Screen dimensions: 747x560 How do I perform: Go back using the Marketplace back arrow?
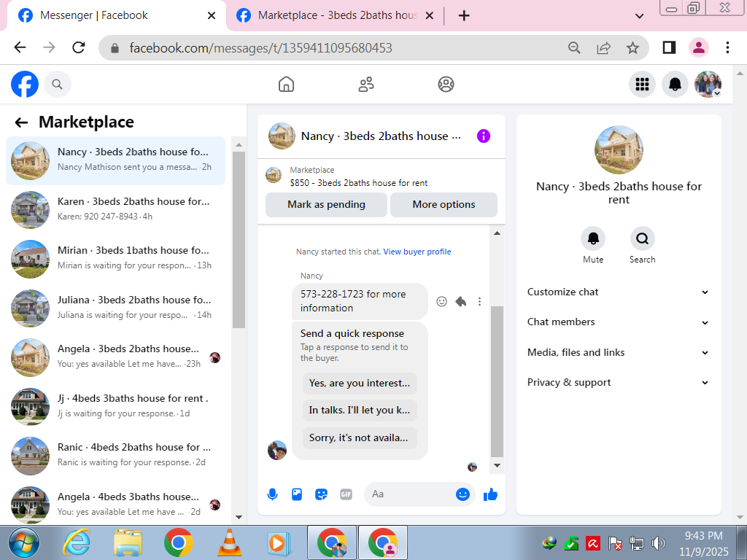point(21,122)
